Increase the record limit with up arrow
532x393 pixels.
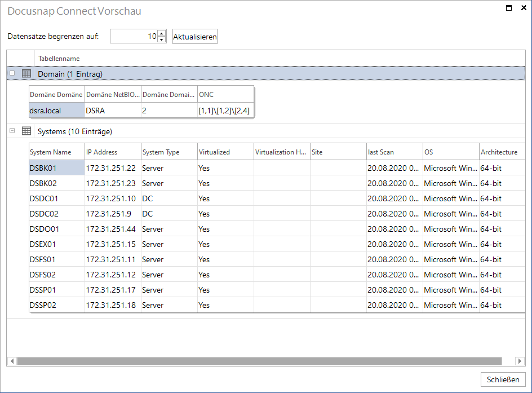162,33
